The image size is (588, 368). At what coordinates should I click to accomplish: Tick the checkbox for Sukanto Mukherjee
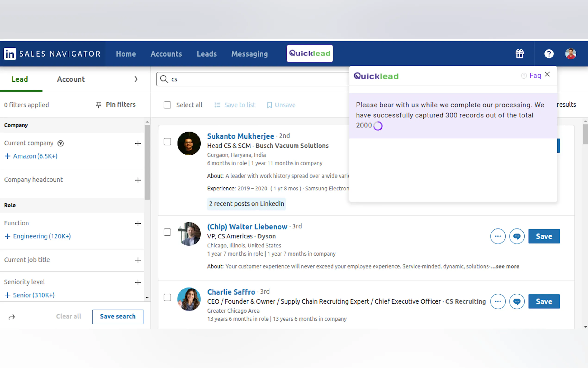(167, 142)
